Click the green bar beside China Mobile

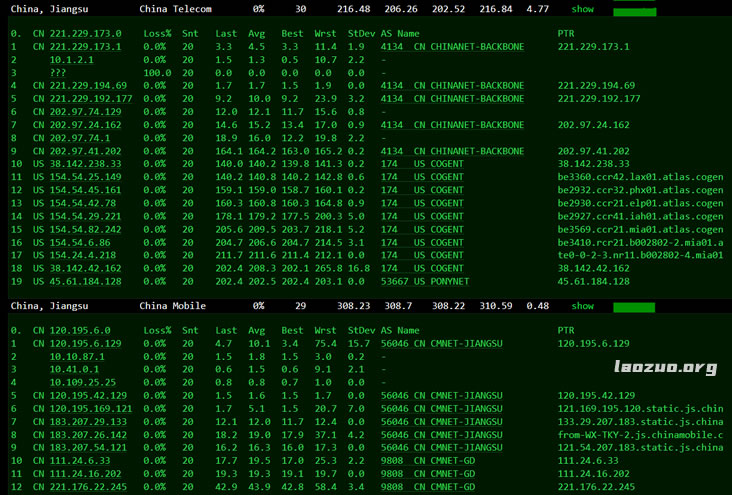634,307
